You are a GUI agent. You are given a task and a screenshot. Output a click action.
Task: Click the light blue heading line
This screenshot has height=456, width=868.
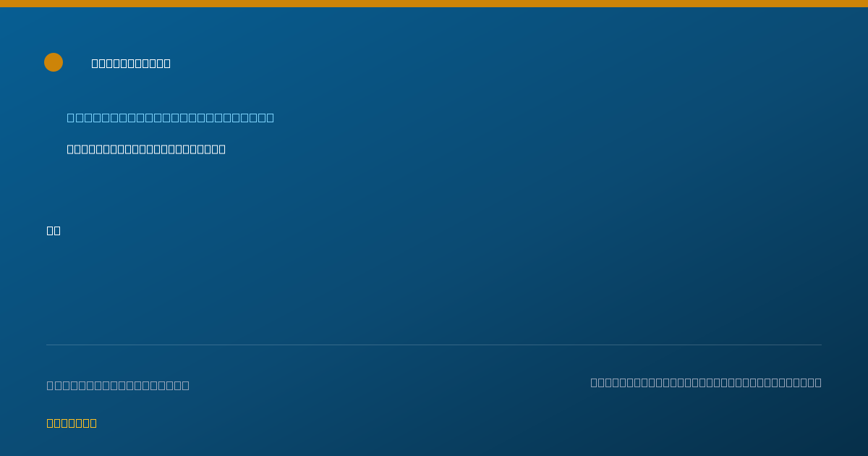click(171, 117)
